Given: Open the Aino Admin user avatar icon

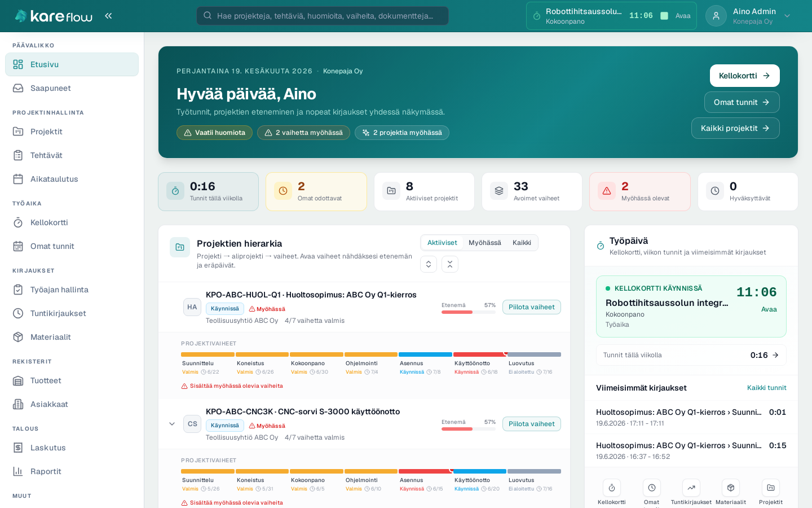Looking at the screenshot, I should 716,16.
